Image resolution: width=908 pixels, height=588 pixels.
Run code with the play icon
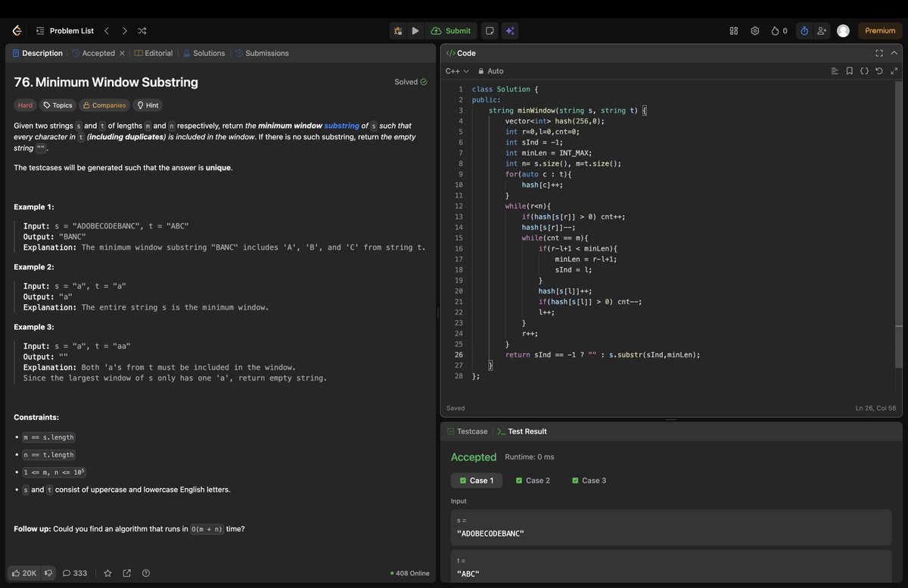coord(415,31)
